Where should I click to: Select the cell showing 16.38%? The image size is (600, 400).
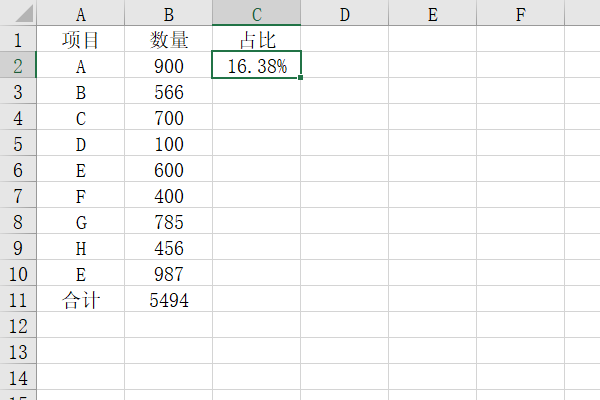[256, 65]
